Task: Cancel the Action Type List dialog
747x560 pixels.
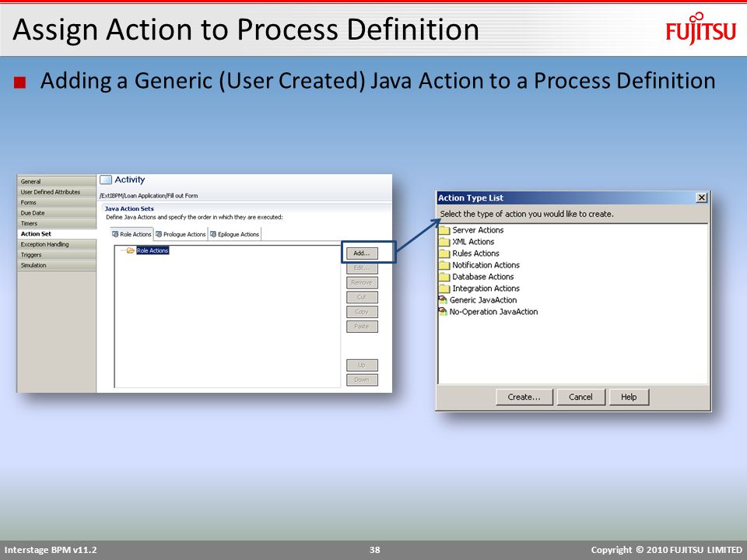Action: pyautogui.click(x=580, y=397)
